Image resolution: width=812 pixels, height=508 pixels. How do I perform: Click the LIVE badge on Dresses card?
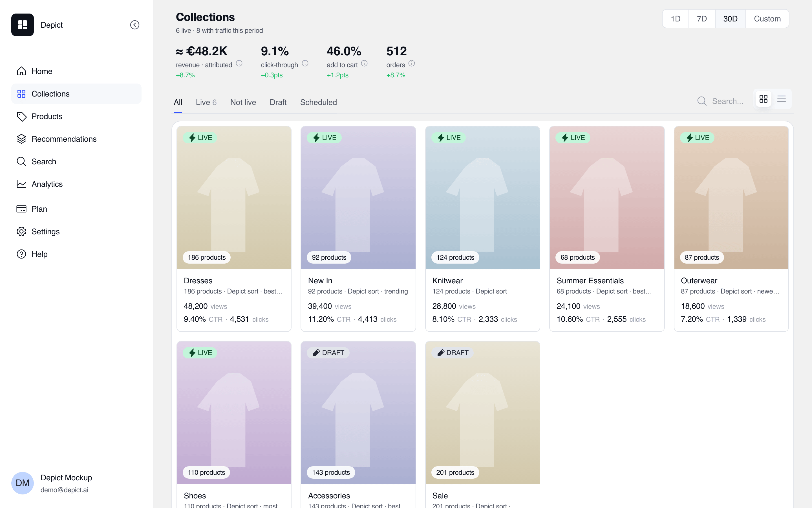(200, 138)
